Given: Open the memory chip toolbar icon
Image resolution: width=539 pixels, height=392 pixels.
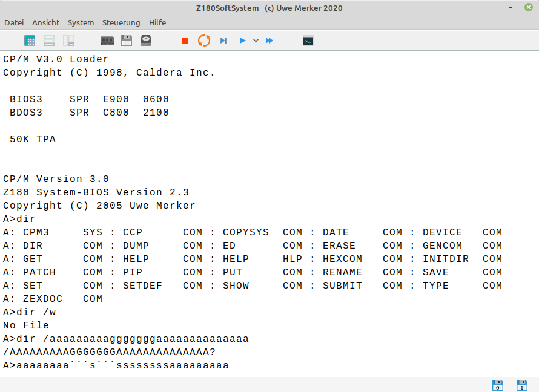Looking at the screenshot, I should [107, 41].
